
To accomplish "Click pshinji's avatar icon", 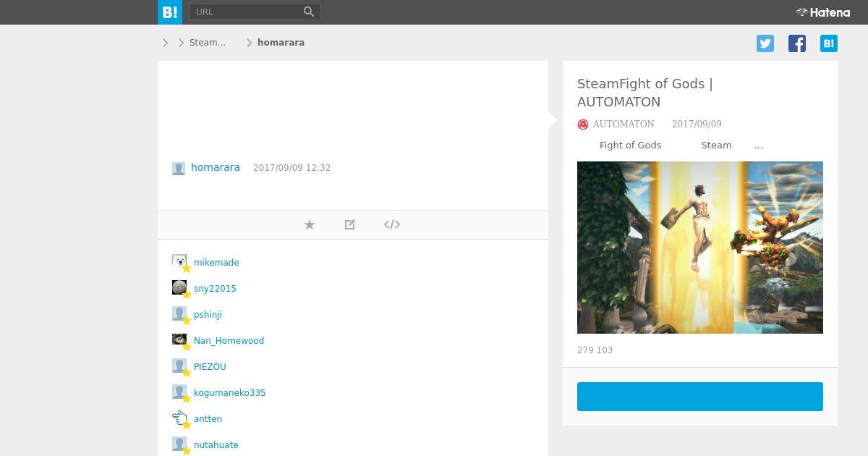I will (x=179, y=313).
